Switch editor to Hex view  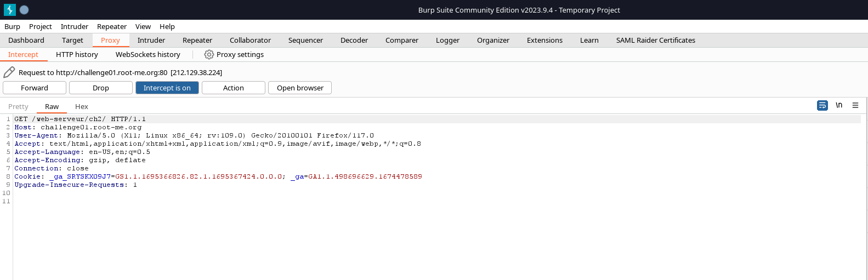[x=82, y=106]
